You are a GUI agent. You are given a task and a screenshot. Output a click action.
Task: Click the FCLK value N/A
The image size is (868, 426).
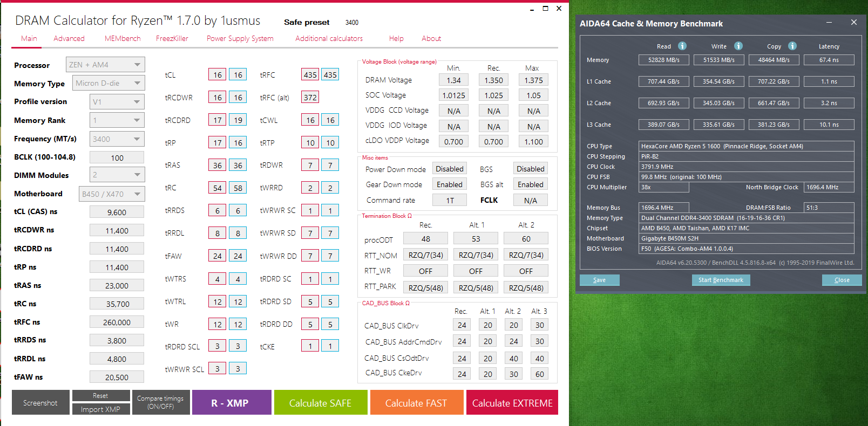point(531,200)
